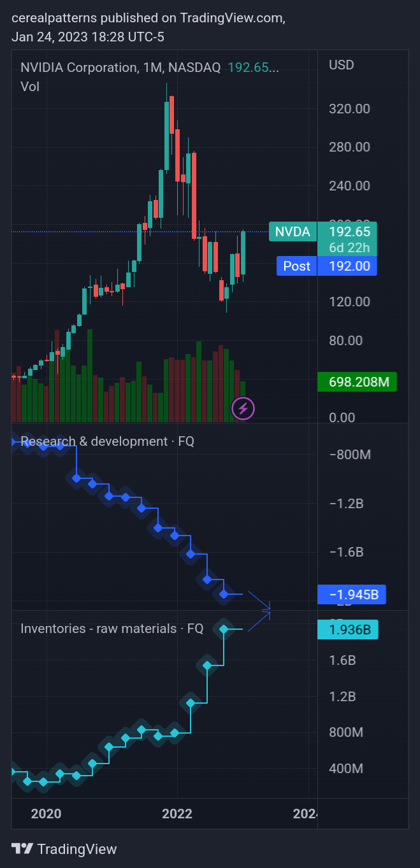Screen dimensions: 420x868
Task: Click the 1.2B inventories axis label
Action: pyautogui.click(x=342, y=697)
